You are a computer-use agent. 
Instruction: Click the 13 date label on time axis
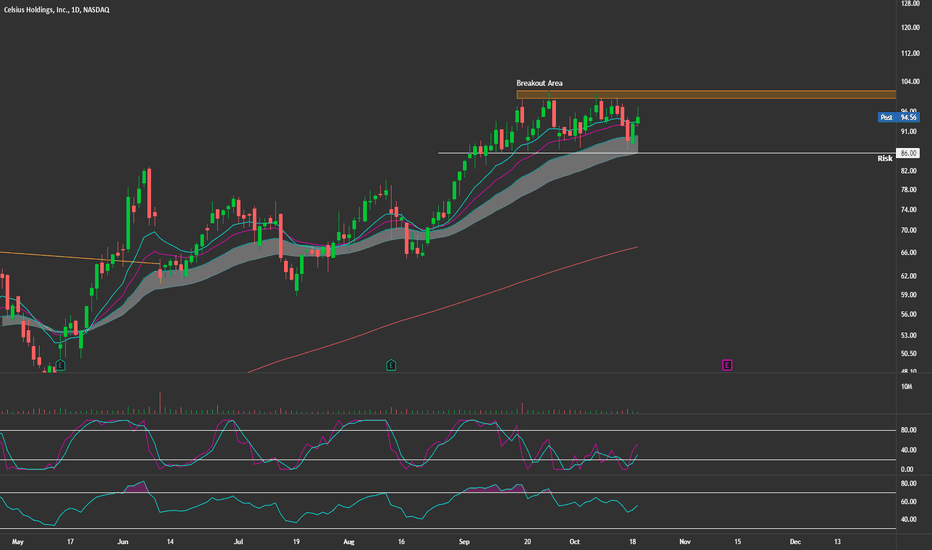[837, 542]
